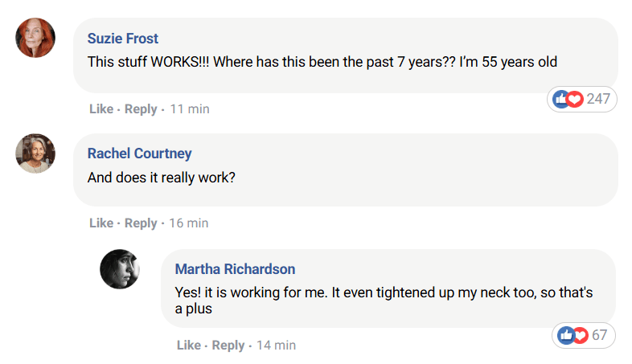The image size is (632, 364).
Task: Open Martha Richardson's profile picture
Action: click(x=120, y=269)
